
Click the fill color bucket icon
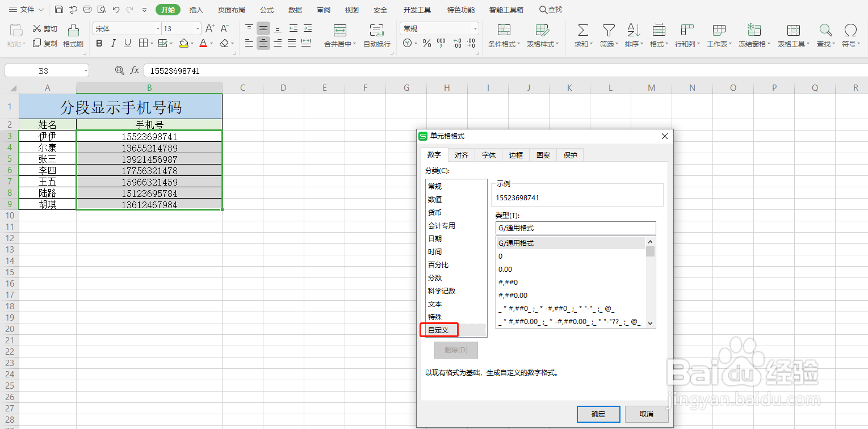point(183,43)
